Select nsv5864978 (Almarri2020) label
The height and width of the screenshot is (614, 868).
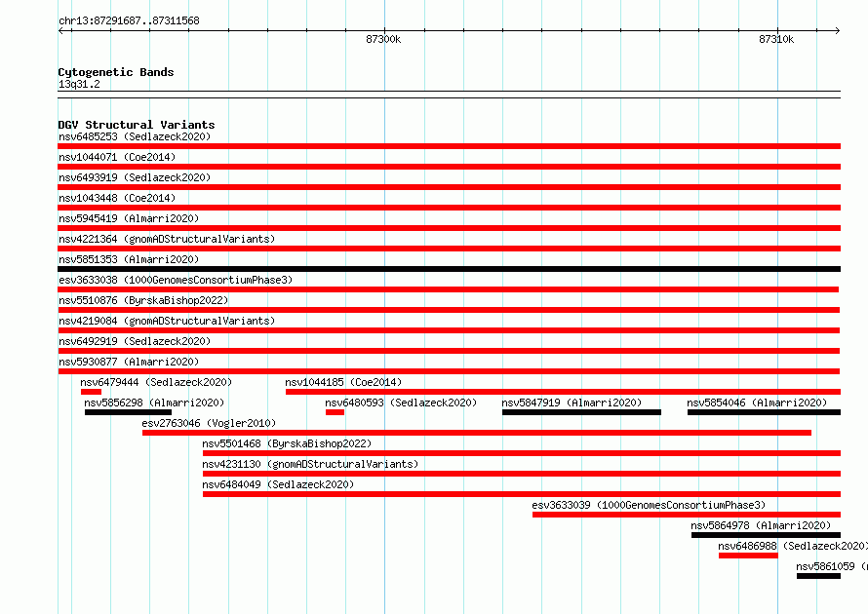pos(761,525)
